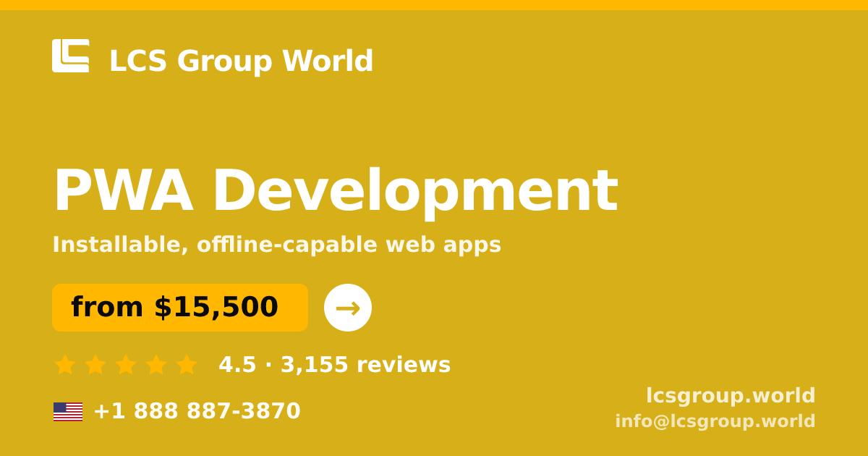Click the 'LCS Group World' brand name
The width and height of the screenshot is (868, 456).
click(x=241, y=61)
